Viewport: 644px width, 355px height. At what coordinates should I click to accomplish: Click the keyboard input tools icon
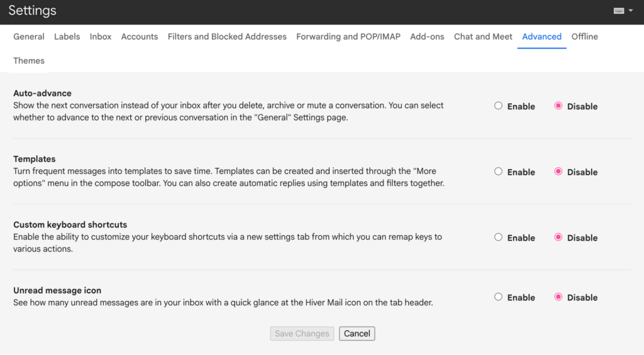tap(619, 11)
